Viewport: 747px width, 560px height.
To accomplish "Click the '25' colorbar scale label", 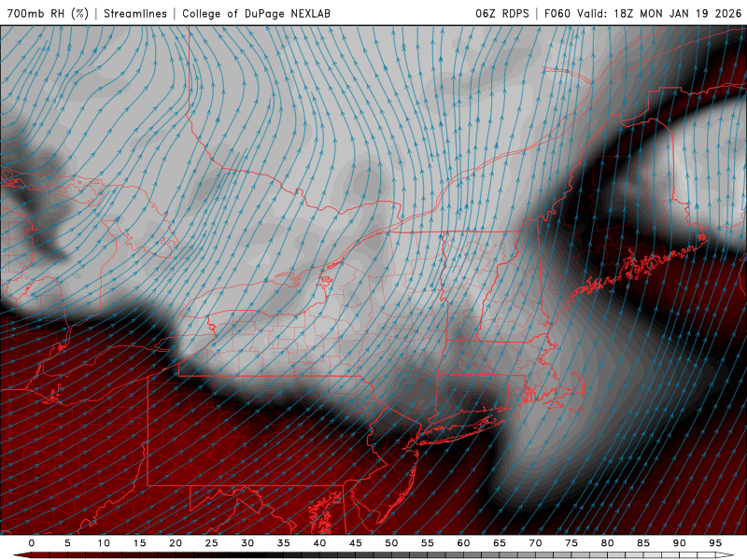I will click(212, 543).
